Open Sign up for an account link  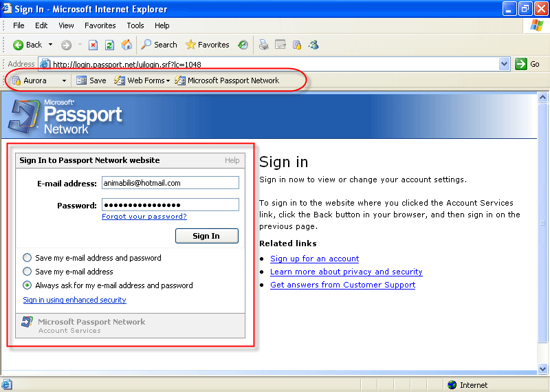coord(314,259)
